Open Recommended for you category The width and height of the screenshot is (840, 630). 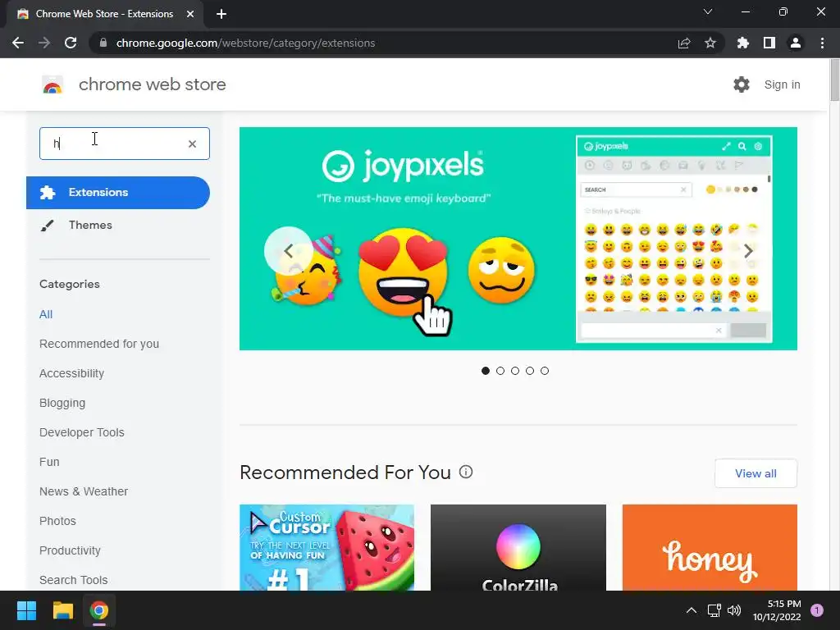click(x=99, y=344)
